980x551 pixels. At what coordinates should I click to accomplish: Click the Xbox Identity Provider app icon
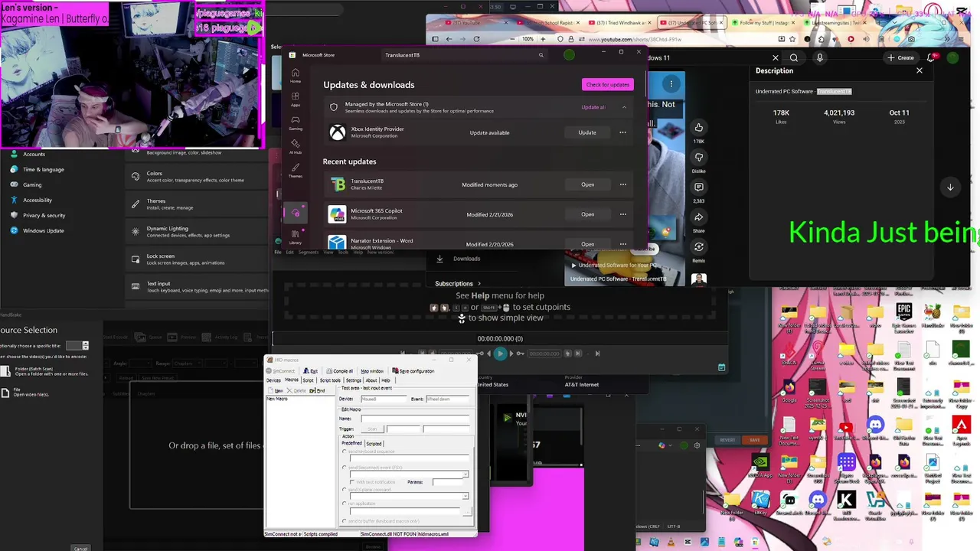tap(337, 132)
